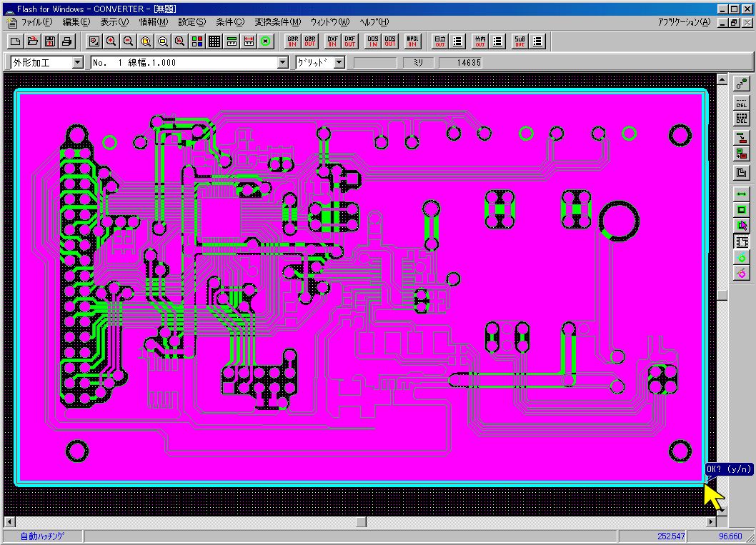Open the 変換条件(M) menu
This screenshot has width=756, height=545.
click(277, 22)
